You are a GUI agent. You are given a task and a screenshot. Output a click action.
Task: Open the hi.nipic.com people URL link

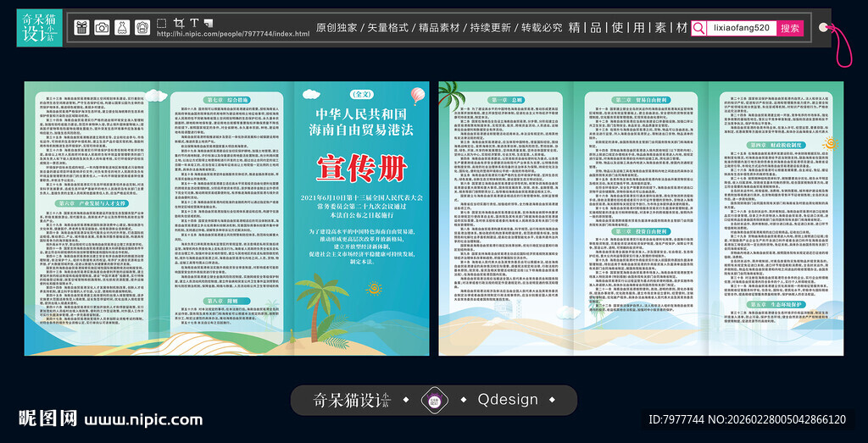point(233,34)
